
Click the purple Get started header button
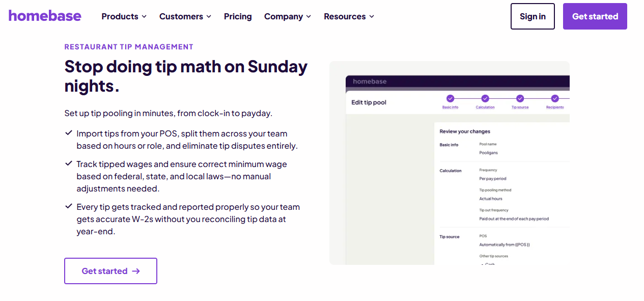pos(595,16)
